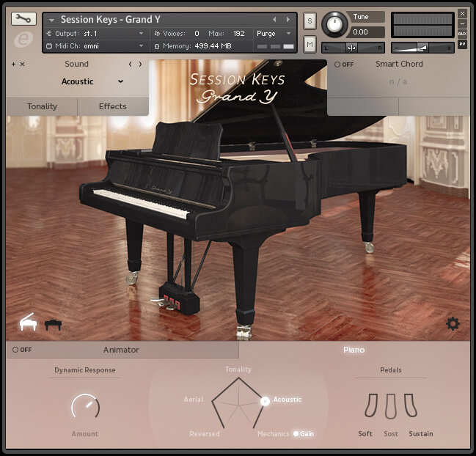This screenshot has width=476, height=456.
Task: Close the instrument with X header button
Action: point(462,14)
